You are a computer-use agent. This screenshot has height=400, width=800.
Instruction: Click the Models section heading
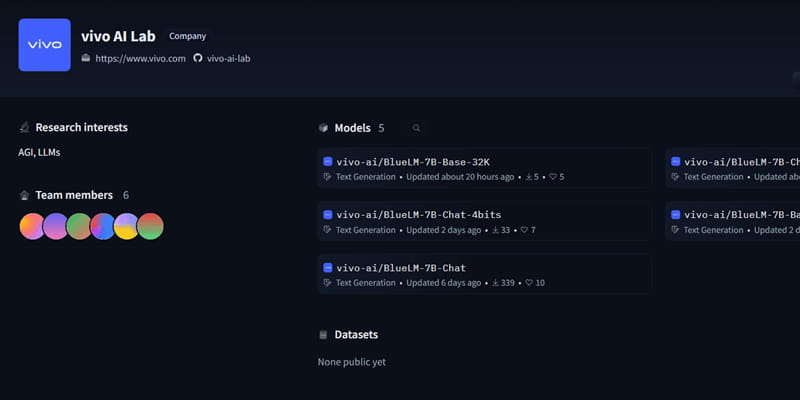(x=352, y=128)
